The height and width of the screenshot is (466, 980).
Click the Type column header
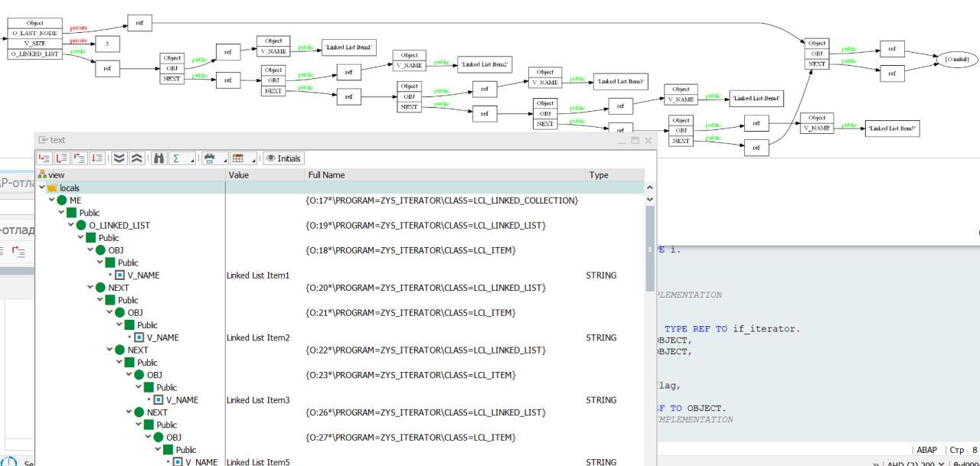click(x=614, y=175)
